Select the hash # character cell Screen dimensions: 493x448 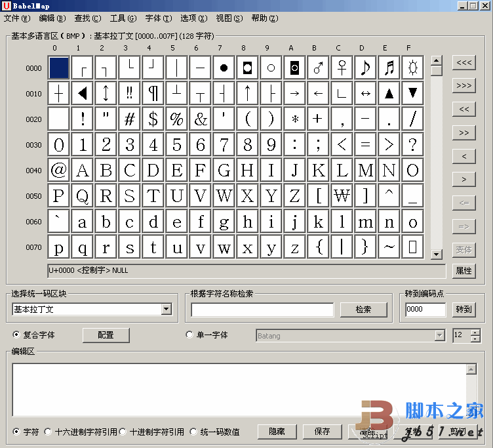[x=130, y=119]
